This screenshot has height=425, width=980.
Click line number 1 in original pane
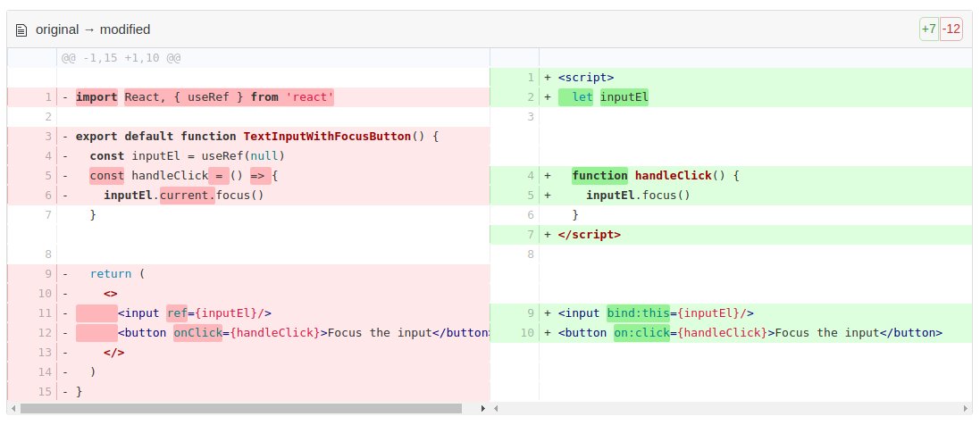(x=46, y=97)
